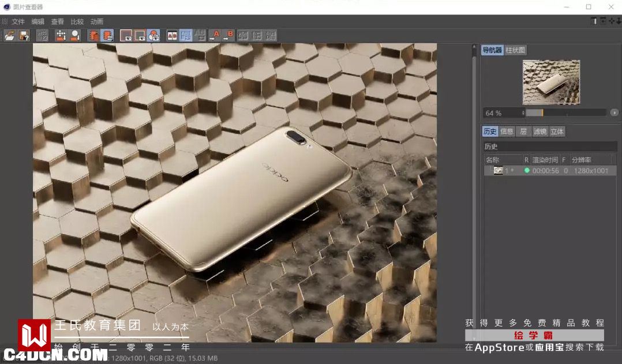Screen dimensions: 622x364
Task: Click the stop rendering icon
Action: 43,35
